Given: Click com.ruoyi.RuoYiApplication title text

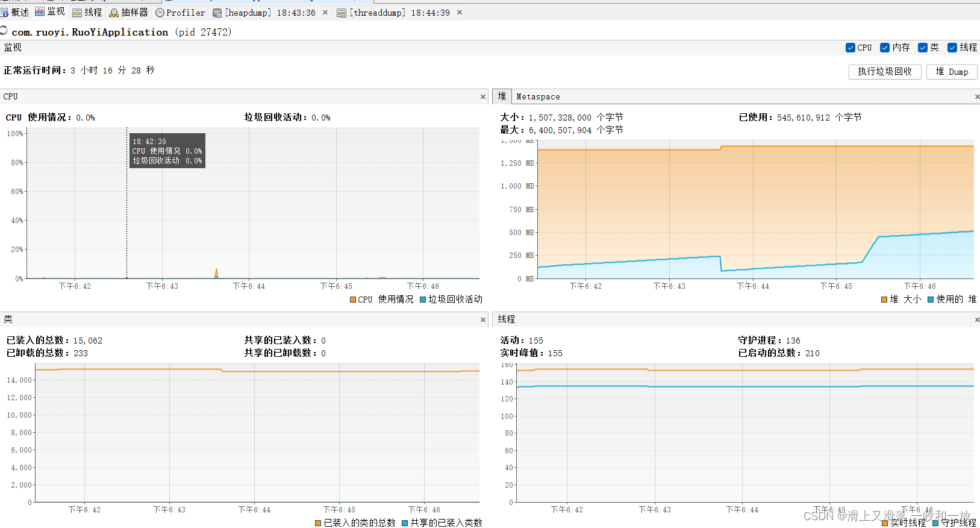Looking at the screenshot, I should point(90,32).
